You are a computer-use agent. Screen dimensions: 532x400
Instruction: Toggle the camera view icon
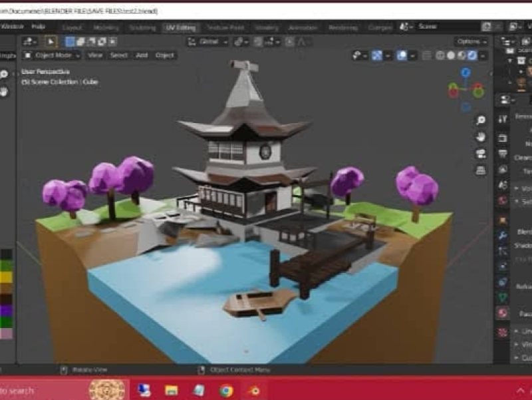(481, 154)
